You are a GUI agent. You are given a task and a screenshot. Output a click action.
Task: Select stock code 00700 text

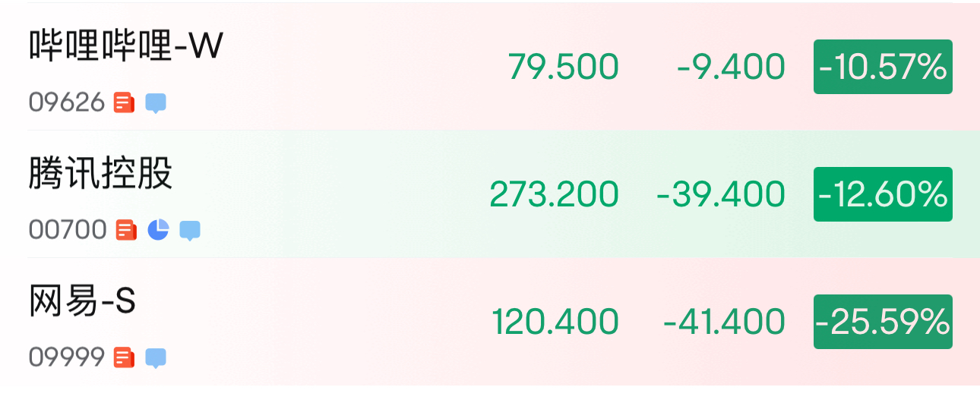pyautogui.click(x=68, y=230)
